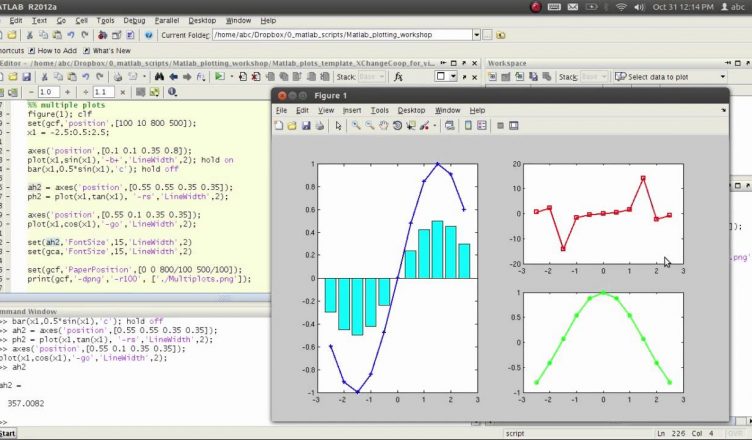Open Run button dropdown arrow

pos(231,77)
